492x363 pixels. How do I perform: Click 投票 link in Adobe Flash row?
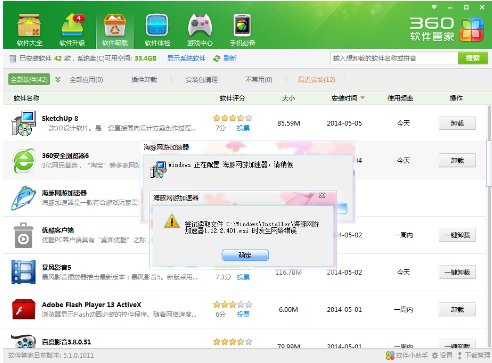tap(243, 314)
